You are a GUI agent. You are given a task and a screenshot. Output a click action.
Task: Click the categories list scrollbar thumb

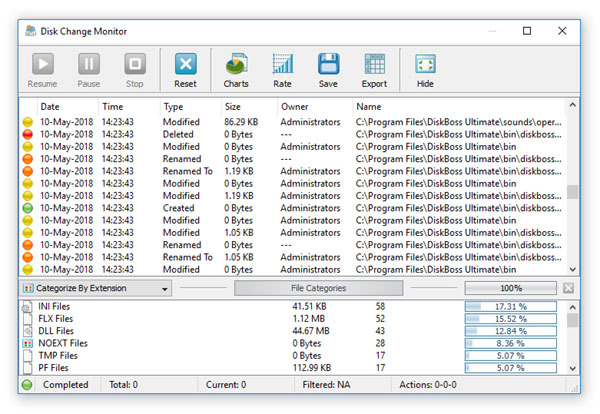point(572,320)
